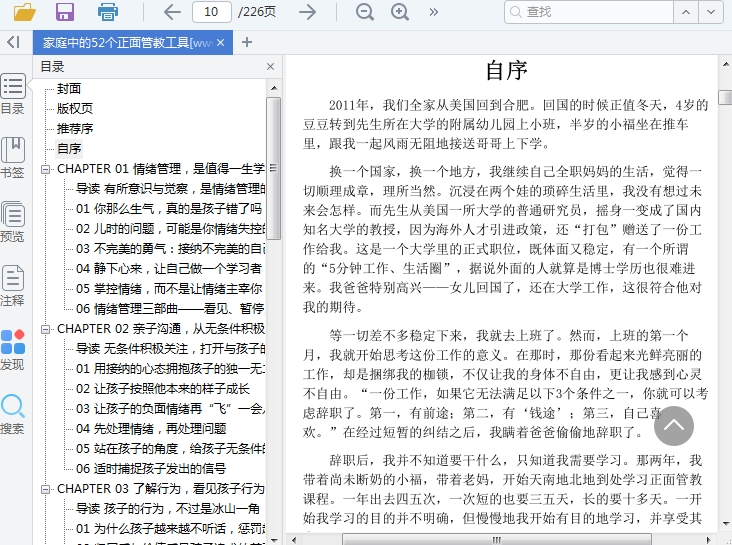Viewport: 732px width, 545px height.
Task: Open a new tab with the plus button
Action: [247, 42]
